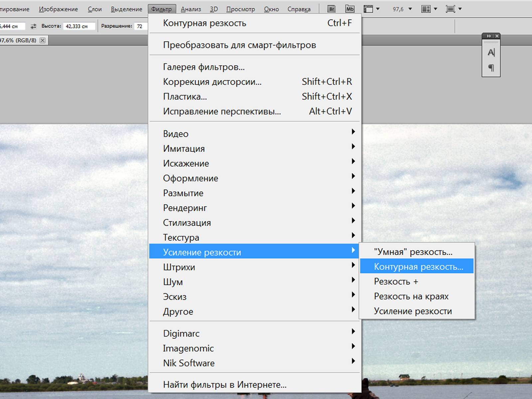Open the Окно menu
532x399 pixels.
point(271,9)
